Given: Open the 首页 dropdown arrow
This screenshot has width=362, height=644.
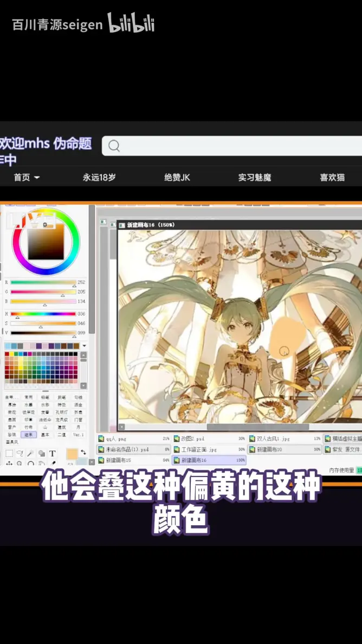Looking at the screenshot, I should pos(37,177).
